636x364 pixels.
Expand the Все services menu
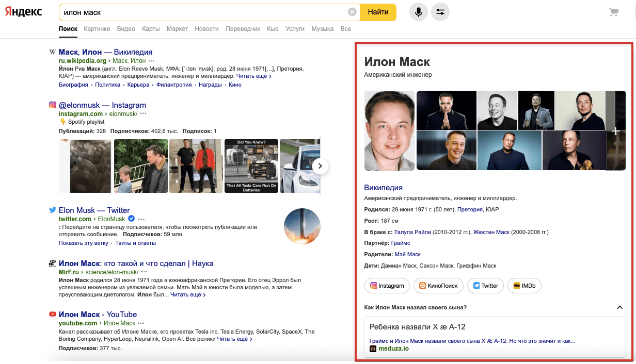pyautogui.click(x=345, y=29)
